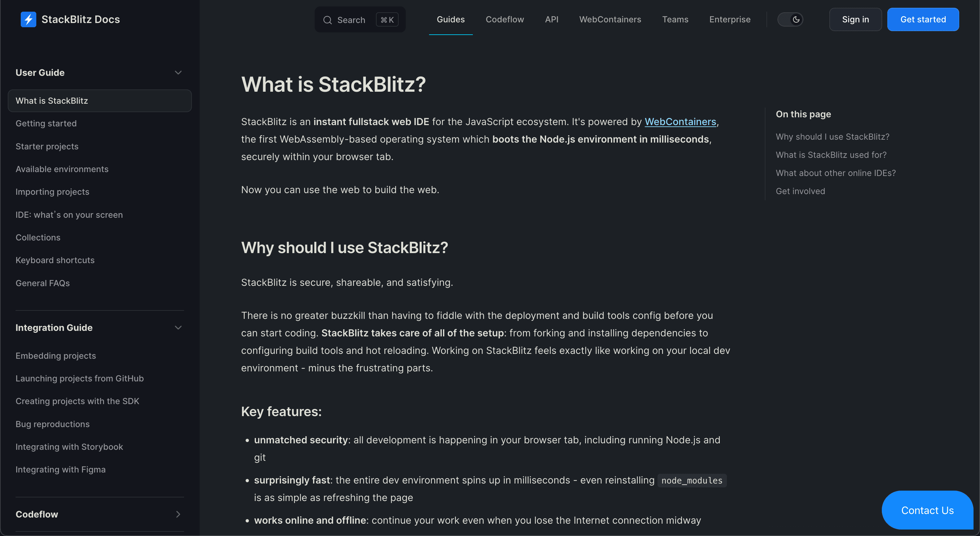Collapse the Integration Guide section
Image resolution: width=980 pixels, height=536 pixels.
178,328
